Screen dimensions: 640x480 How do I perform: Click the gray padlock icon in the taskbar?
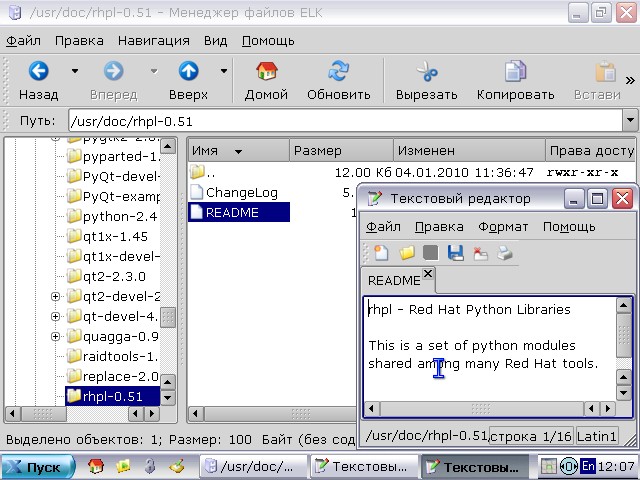[150, 466]
